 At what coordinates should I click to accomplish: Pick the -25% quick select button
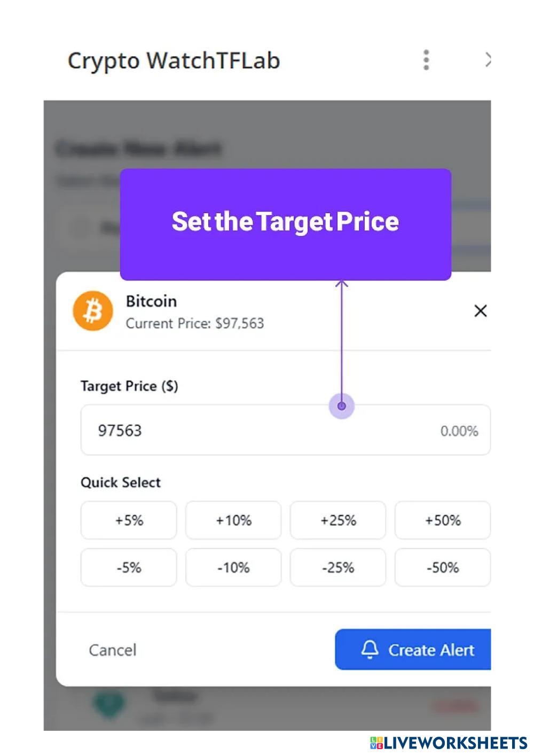[338, 567]
